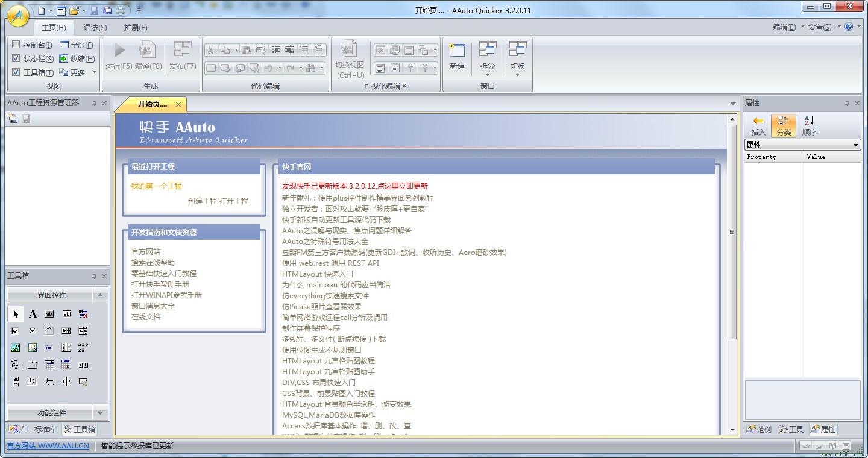Open 我的第一个工程 recent project link
Screen dimensions: 868x458
[x=157, y=186]
